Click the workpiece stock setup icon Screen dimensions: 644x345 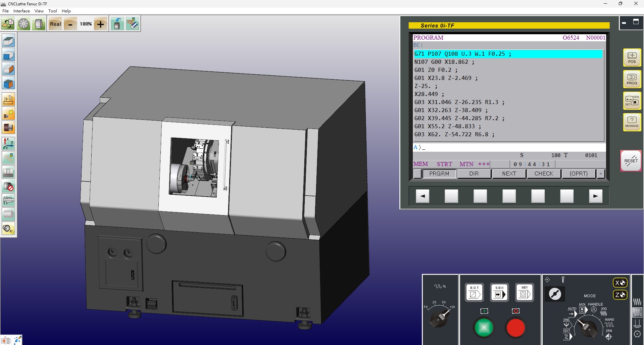click(39, 24)
